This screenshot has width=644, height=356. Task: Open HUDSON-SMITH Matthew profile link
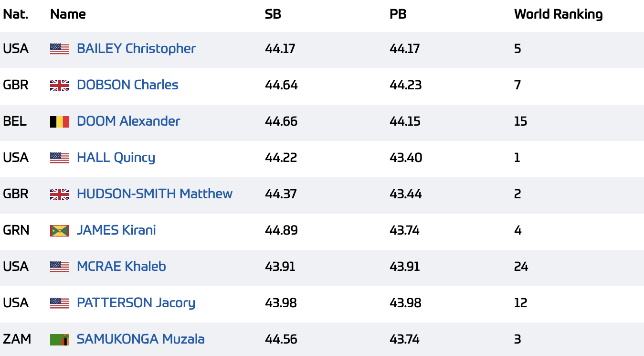tap(155, 194)
